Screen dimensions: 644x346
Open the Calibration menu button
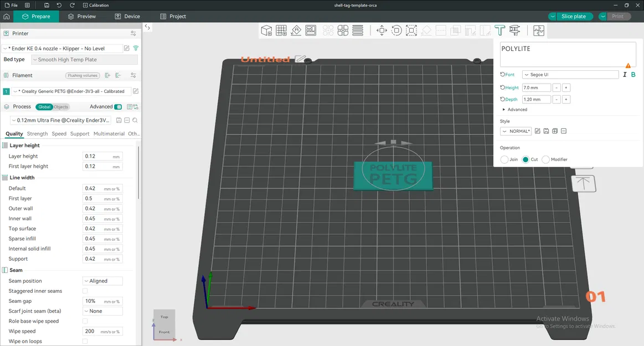coord(96,6)
